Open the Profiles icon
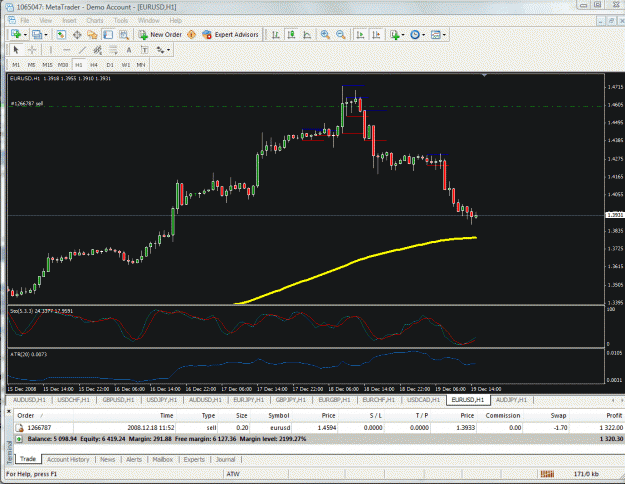 37,35
